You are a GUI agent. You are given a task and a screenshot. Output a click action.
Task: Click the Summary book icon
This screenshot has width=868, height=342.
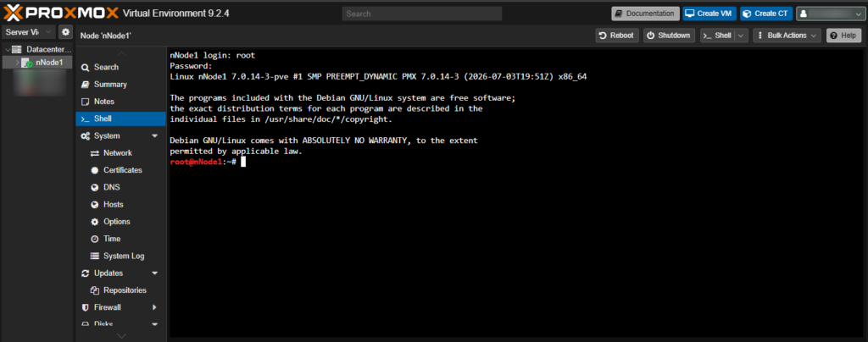pyautogui.click(x=86, y=85)
